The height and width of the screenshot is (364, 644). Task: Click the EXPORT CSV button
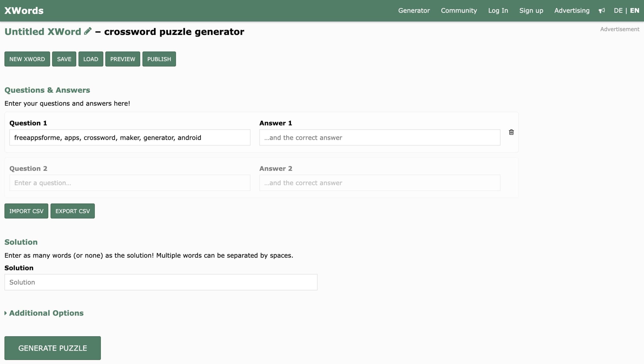point(73,211)
